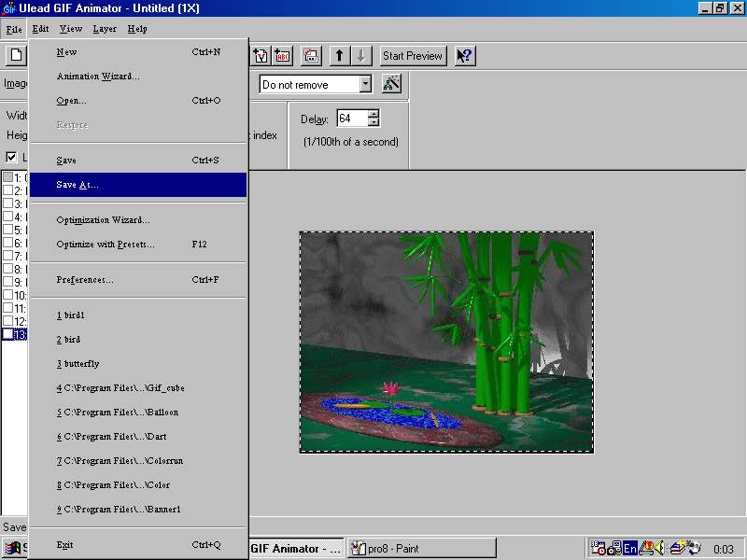Viewport: 747px width, 560px height.
Task: Open recent file '3 butterfly'
Action: 78,364
